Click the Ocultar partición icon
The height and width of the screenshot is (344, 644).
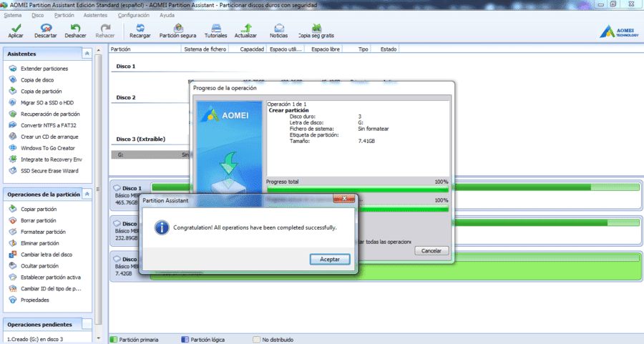13,265
